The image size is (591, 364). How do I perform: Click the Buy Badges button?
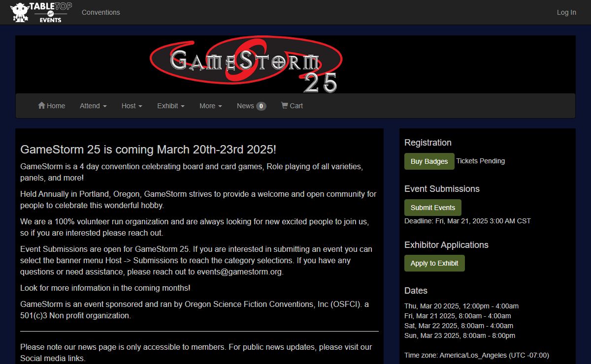click(x=429, y=161)
